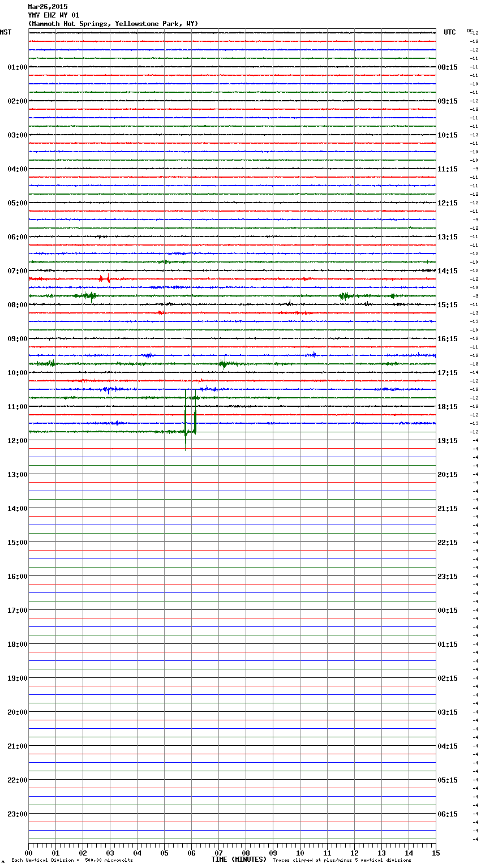Screen dimensions: 481x868
Task: Select the 15:00 MST row label
Action: [18, 543]
